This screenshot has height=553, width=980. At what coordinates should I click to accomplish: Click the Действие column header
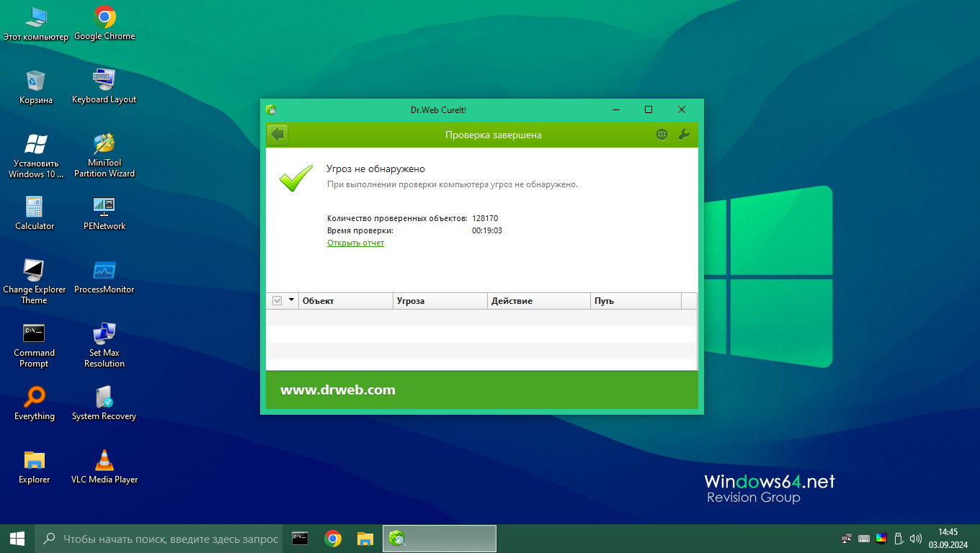[538, 301]
